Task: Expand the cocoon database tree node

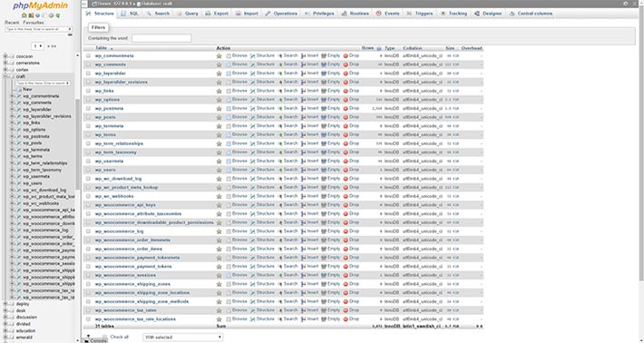Action: 5,56
